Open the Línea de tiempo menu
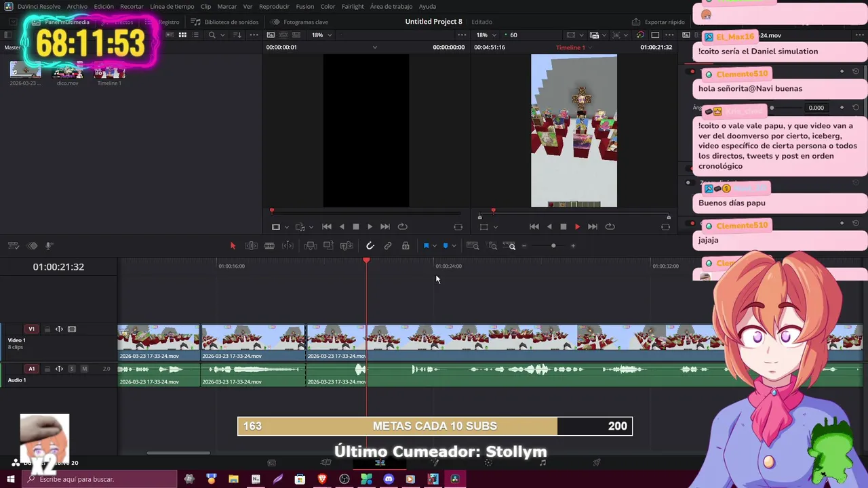868x488 pixels. (172, 6)
